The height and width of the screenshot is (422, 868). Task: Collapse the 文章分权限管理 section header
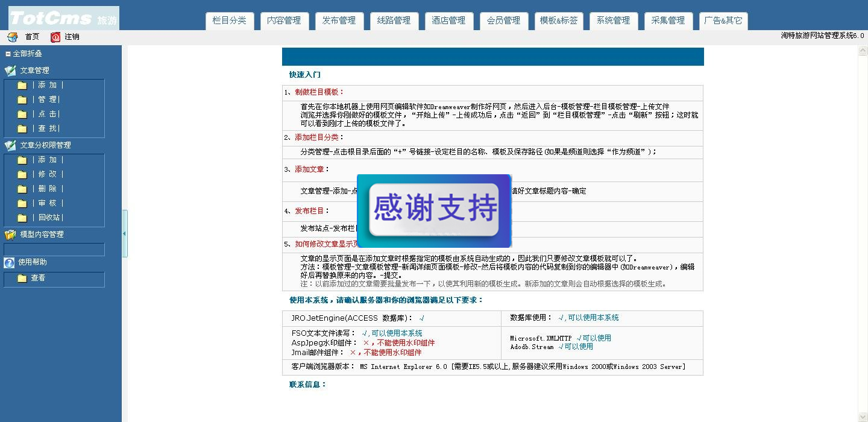[x=46, y=145]
